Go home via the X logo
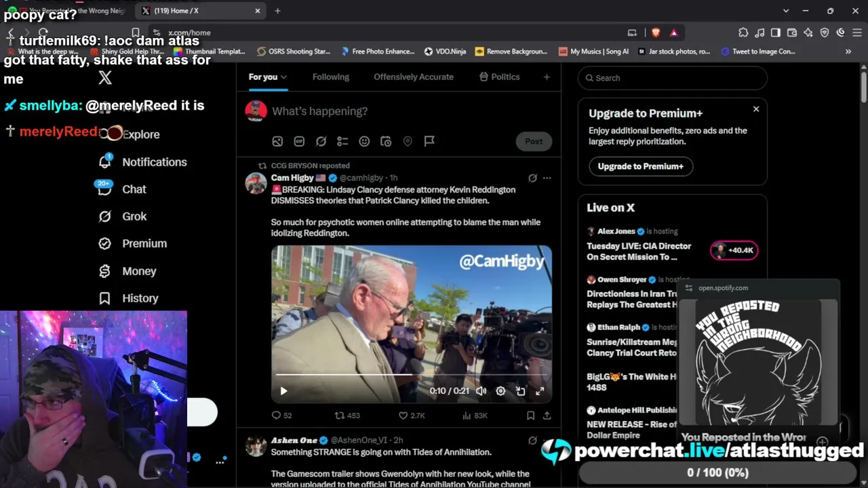The height and width of the screenshot is (488, 868). [105, 78]
